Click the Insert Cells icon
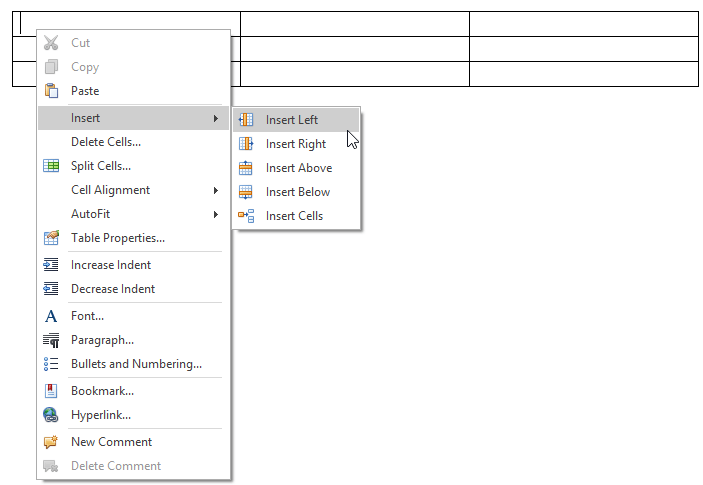Viewport: 703px width, 485px height. (x=246, y=216)
